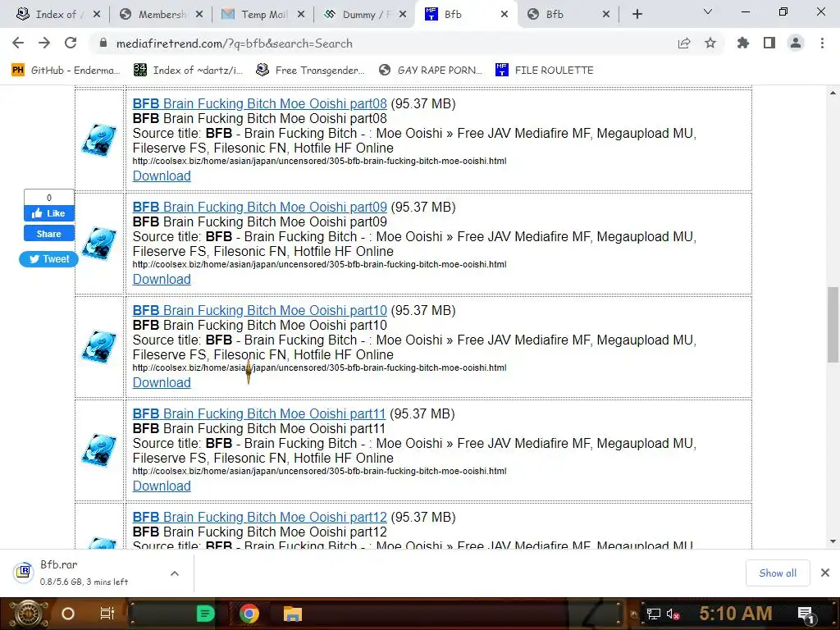Screen dimensions: 840x630
Task: Open the notification center icon
Action: pyautogui.click(x=806, y=614)
